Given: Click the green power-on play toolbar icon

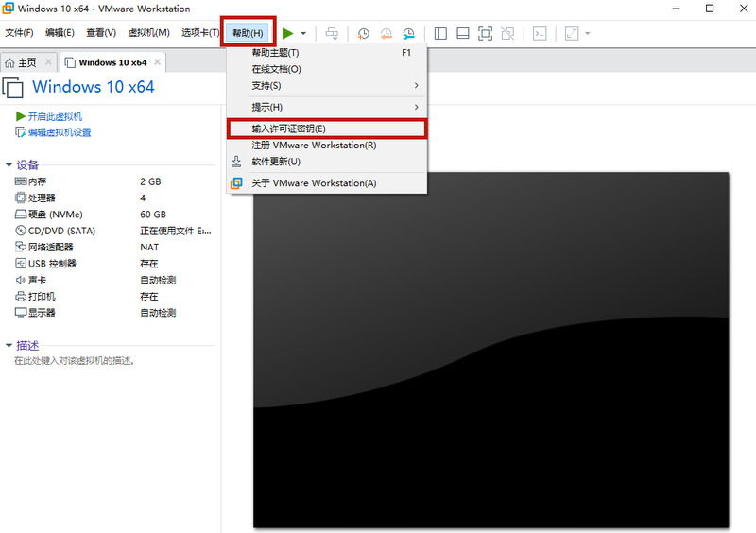Looking at the screenshot, I should pyautogui.click(x=288, y=33).
